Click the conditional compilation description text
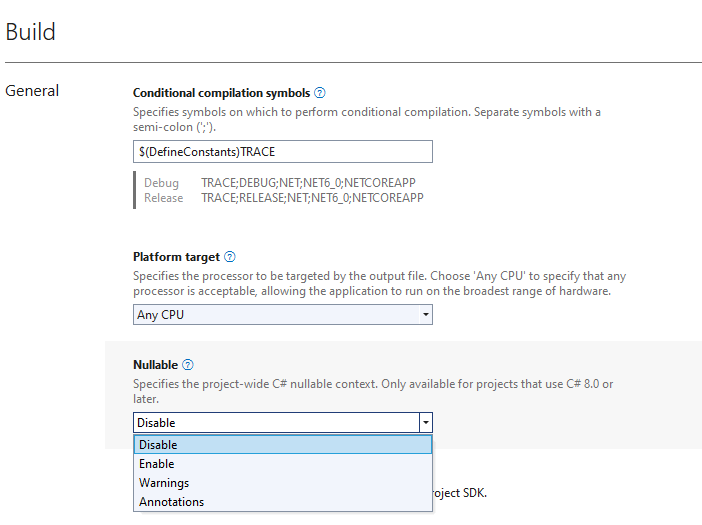The height and width of the screenshot is (525, 702). click(x=366, y=119)
